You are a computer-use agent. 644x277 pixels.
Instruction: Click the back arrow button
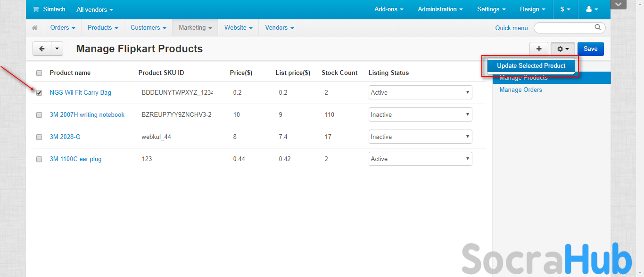[42, 49]
